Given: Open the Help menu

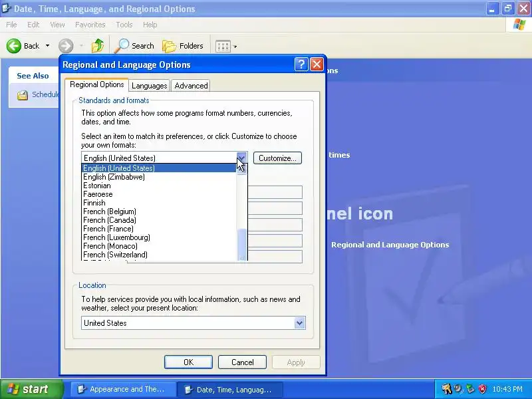Looking at the screenshot, I should (x=150, y=25).
